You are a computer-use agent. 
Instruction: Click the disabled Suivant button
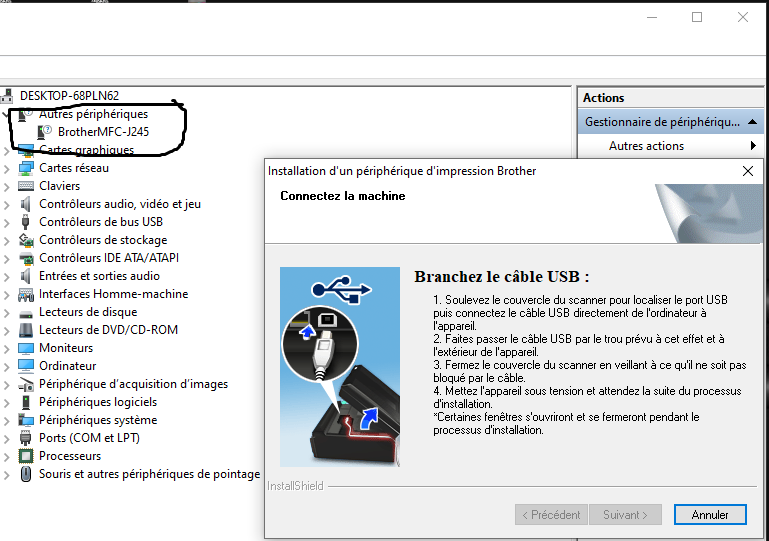(x=625, y=515)
